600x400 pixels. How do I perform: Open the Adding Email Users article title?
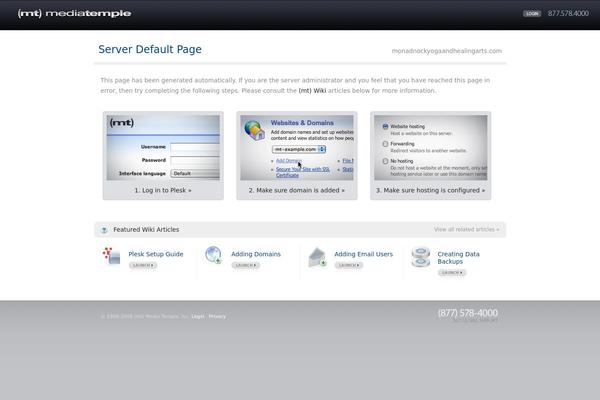click(x=364, y=254)
